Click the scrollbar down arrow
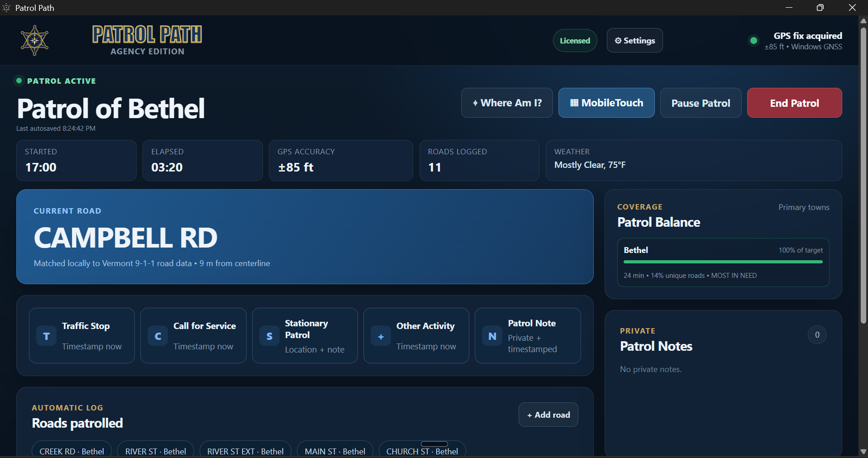This screenshot has width=868, height=458. click(x=863, y=452)
